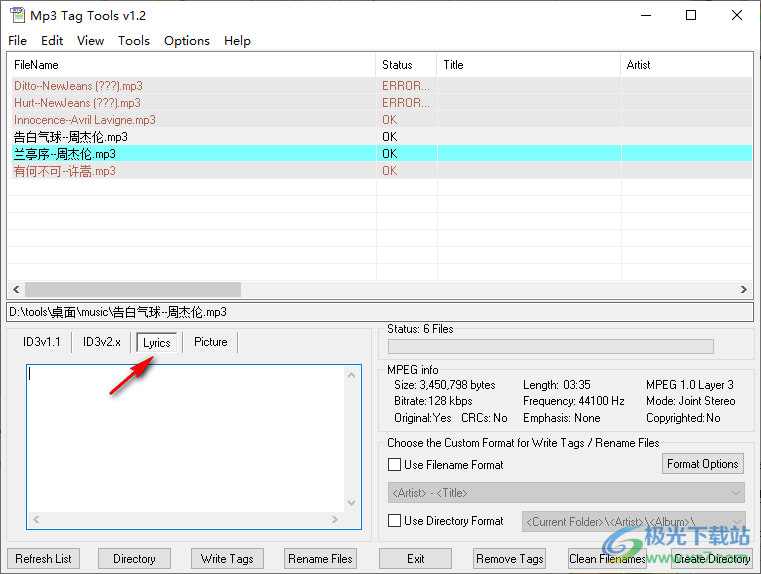Click the Mp3 Tag Tools app icon
761x574 pixels.
click(17, 16)
